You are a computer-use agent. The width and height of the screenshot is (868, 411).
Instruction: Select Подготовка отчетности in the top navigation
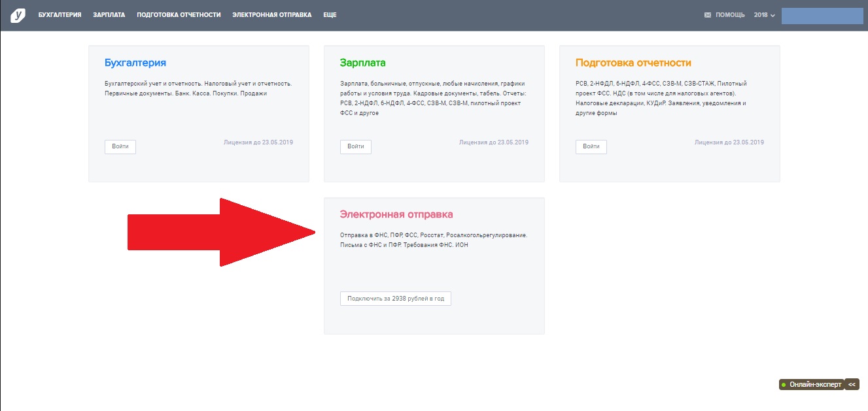tap(179, 15)
